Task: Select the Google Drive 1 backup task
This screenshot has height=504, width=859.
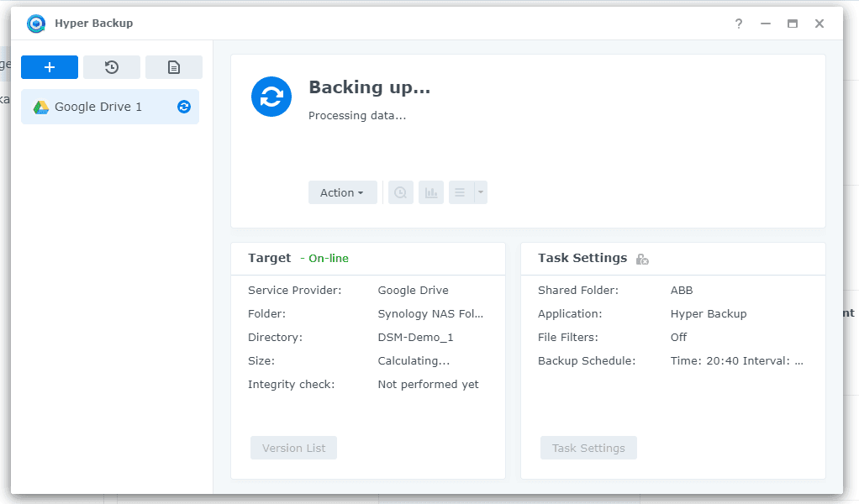Action: point(98,107)
